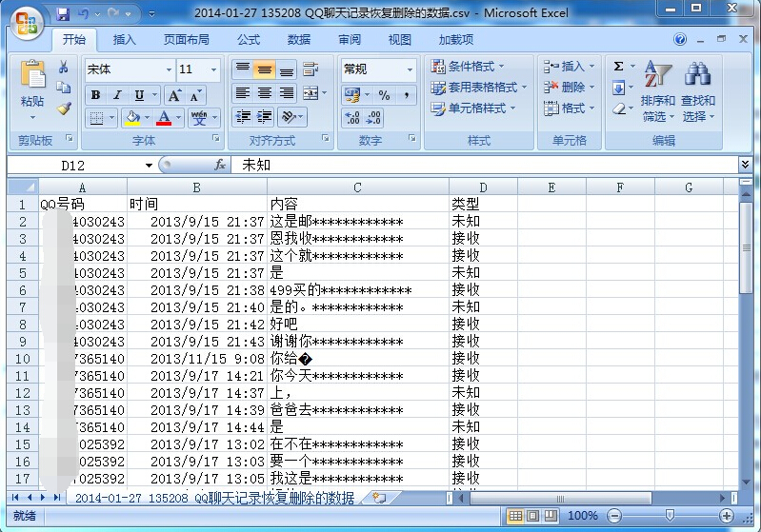Open the 删除 cells delete dropdown
761x532 pixels.
569,88
